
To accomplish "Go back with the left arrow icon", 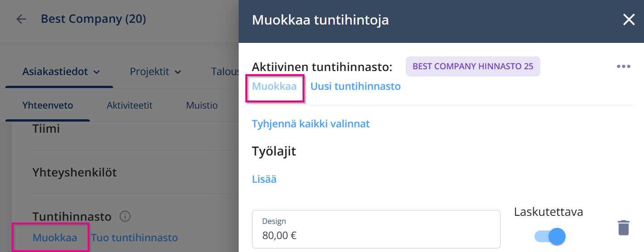I will click(x=21, y=19).
